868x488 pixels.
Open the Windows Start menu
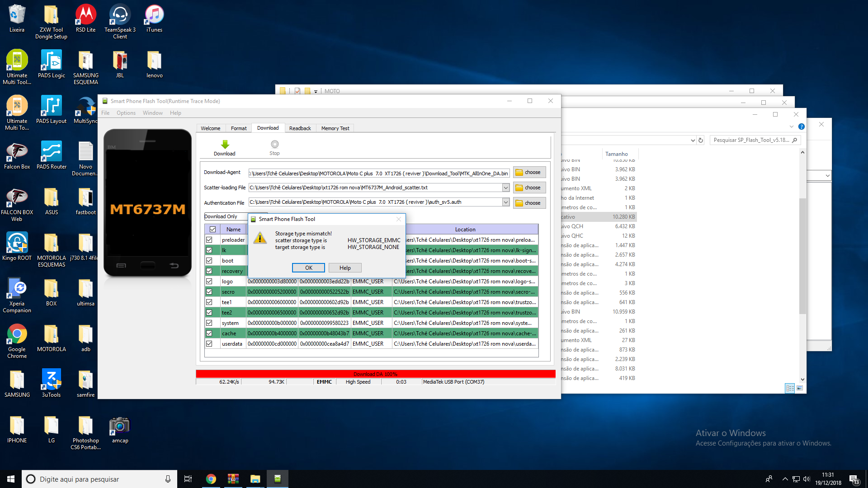point(11,479)
